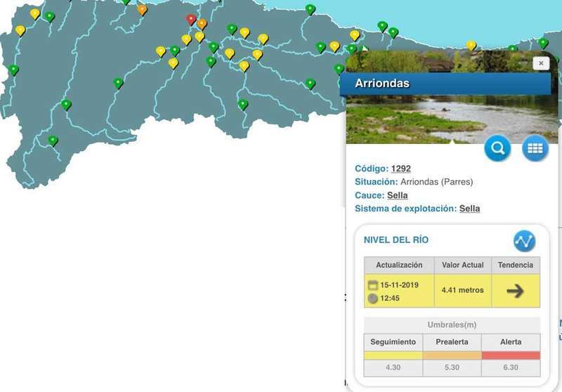Select the southernmost green marker in the map's southwest
562x392 pixels.
pos(53,141)
